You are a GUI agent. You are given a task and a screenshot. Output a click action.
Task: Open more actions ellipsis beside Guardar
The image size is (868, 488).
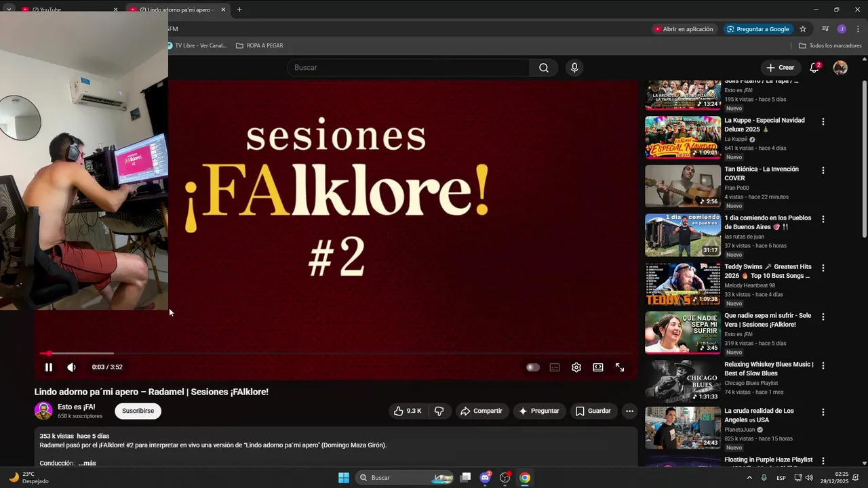[x=629, y=411]
